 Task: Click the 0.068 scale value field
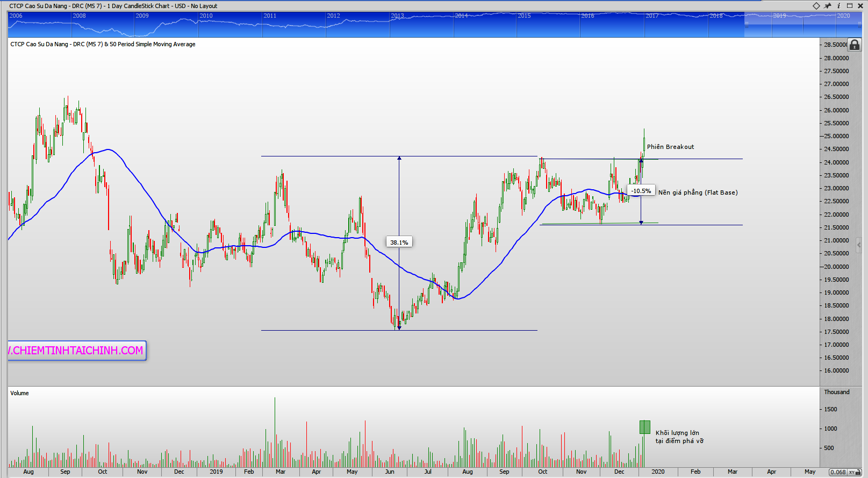pyautogui.click(x=837, y=472)
